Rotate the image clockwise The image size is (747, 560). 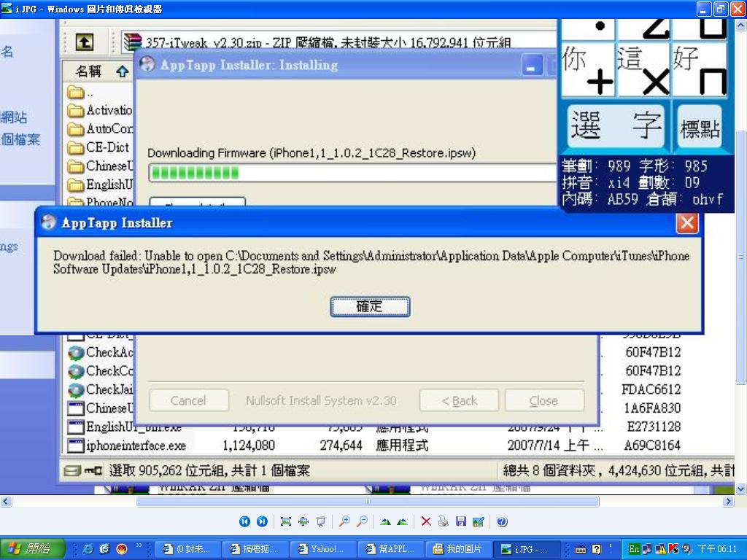pos(384,521)
